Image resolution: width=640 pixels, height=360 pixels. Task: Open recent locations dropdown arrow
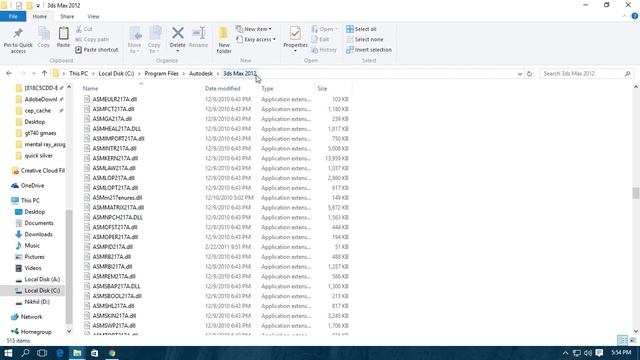33,73
